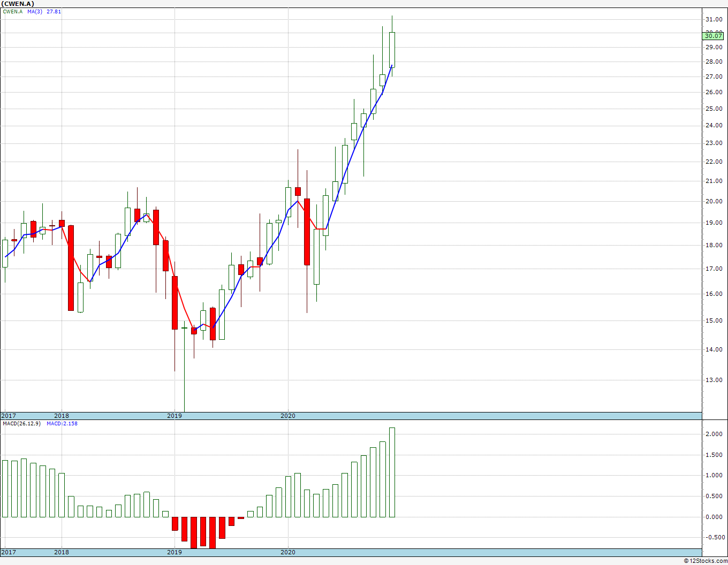Click the 29.00 price axis label

(713, 47)
